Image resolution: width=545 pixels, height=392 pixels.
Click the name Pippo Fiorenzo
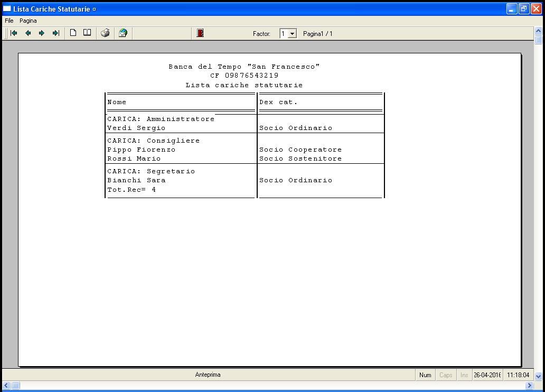pos(142,150)
